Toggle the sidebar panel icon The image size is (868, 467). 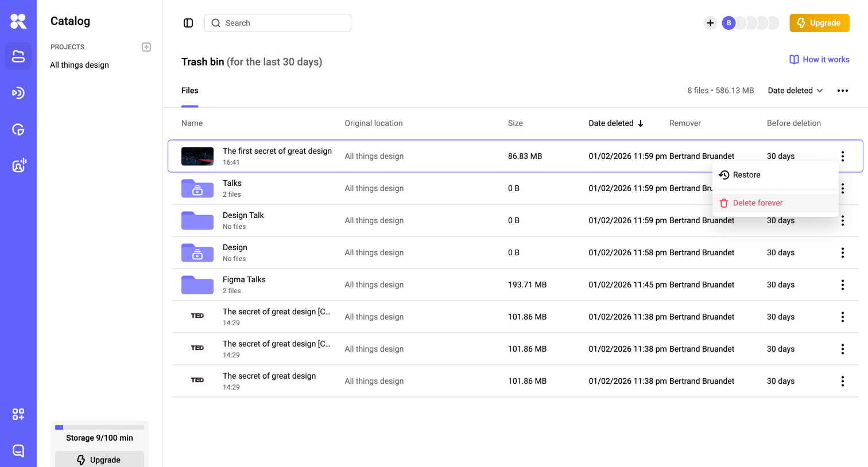click(188, 23)
